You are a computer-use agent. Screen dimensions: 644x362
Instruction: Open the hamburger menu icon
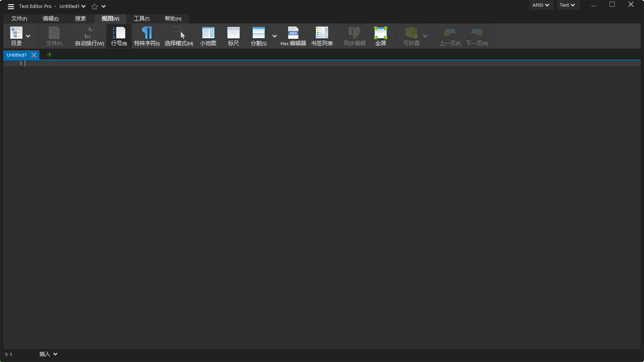(11, 6)
